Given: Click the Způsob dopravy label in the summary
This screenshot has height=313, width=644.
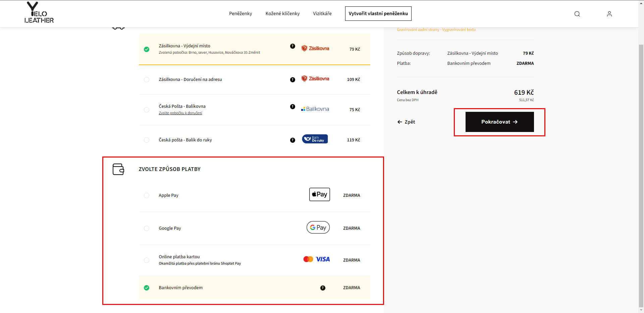Looking at the screenshot, I should coord(413,53).
